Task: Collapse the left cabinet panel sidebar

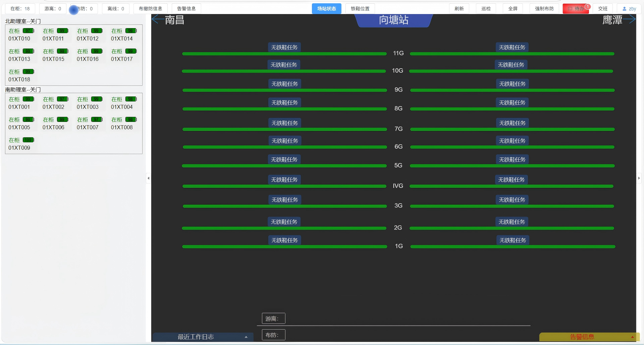Action: click(149, 178)
